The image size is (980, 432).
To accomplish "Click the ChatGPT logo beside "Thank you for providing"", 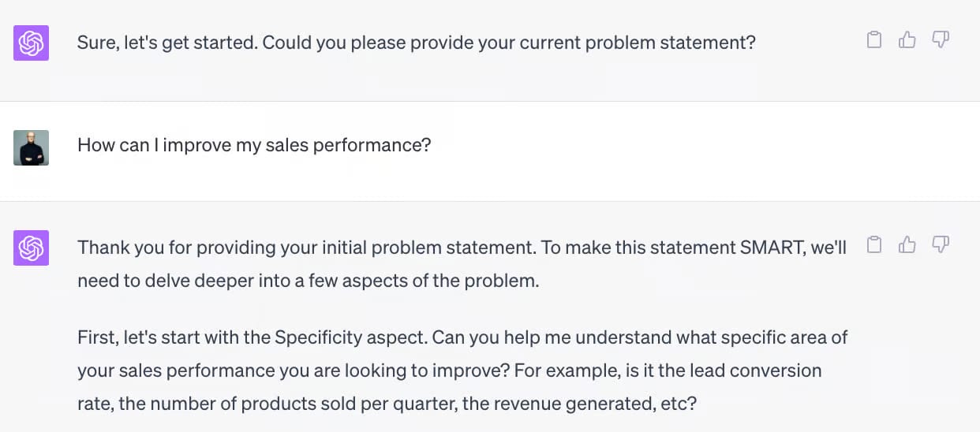I will click(x=32, y=248).
